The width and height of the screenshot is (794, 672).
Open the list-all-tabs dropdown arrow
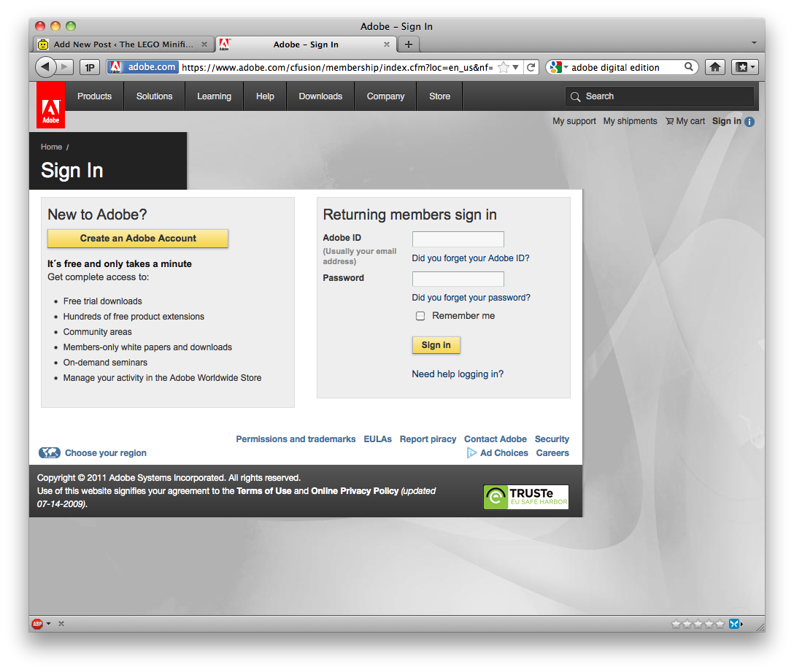(x=754, y=43)
